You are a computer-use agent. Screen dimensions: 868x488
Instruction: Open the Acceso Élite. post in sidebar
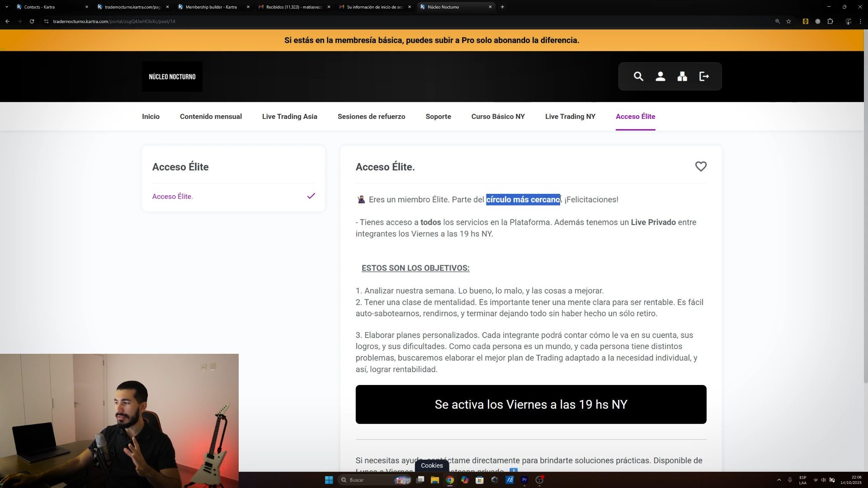[x=173, y=197]
